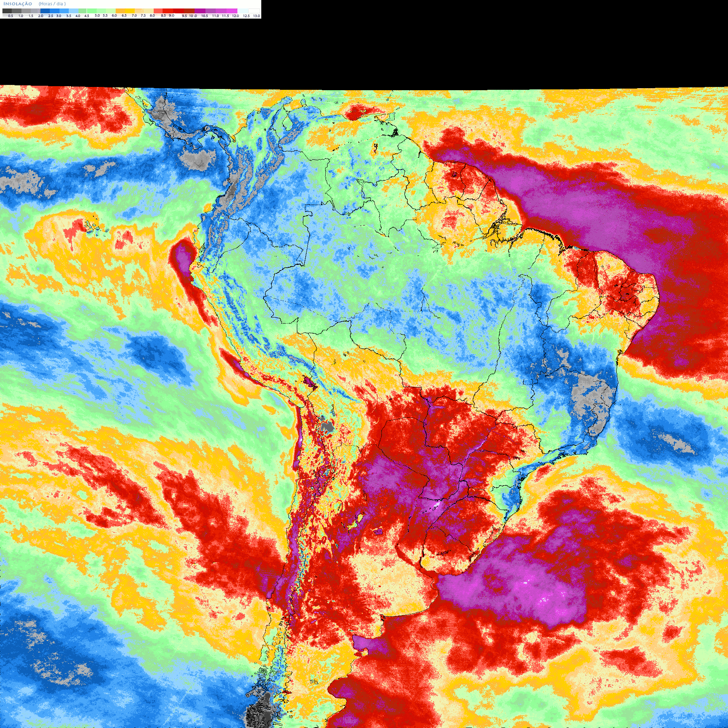Click the 11.0 legend value label

pos(216,16)
